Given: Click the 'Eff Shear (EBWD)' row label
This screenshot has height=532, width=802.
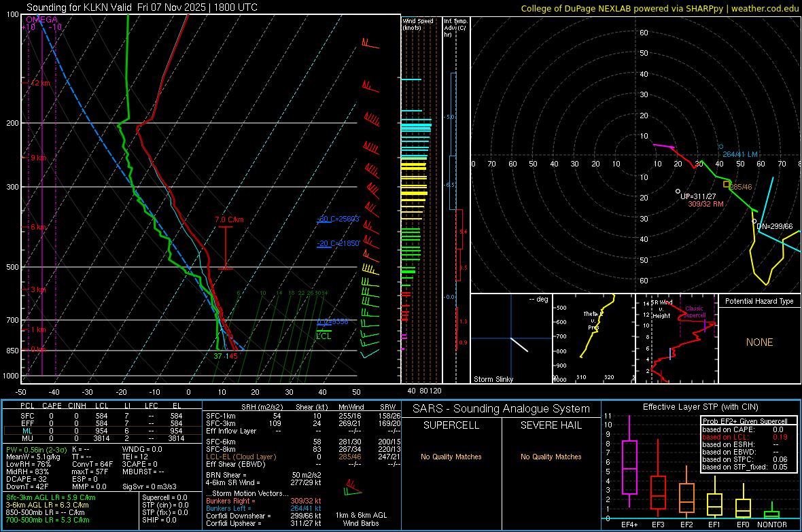Looking at the screenshot, I should 235,465.
